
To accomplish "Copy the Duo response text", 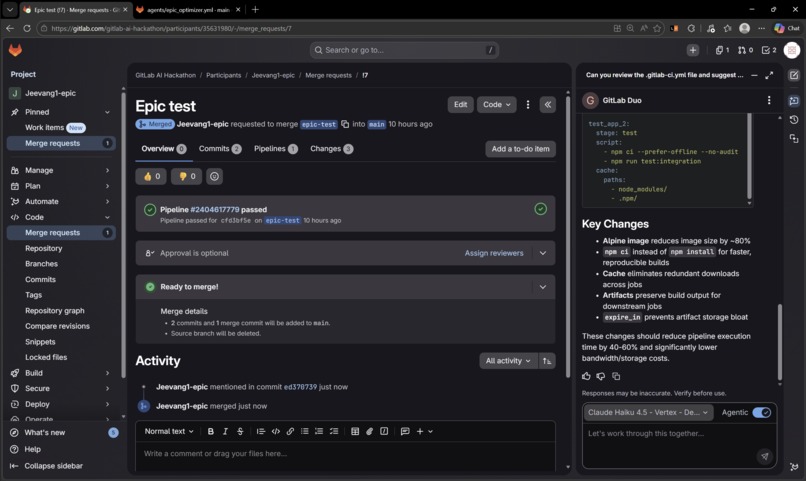I will [x=616, y=376].
